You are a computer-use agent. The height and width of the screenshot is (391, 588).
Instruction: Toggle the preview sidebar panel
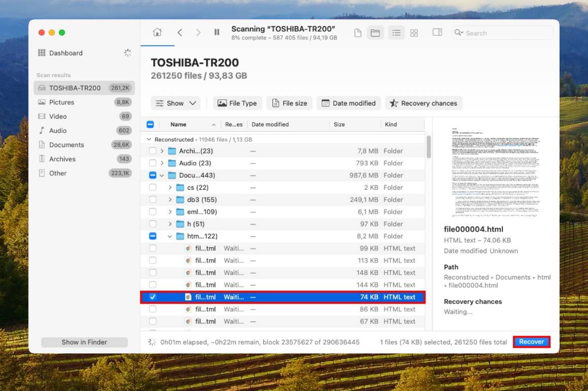[x=437, y=32]
